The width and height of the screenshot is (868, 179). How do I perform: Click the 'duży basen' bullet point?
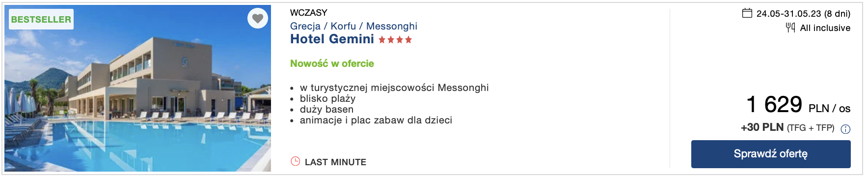coord(326,109)
